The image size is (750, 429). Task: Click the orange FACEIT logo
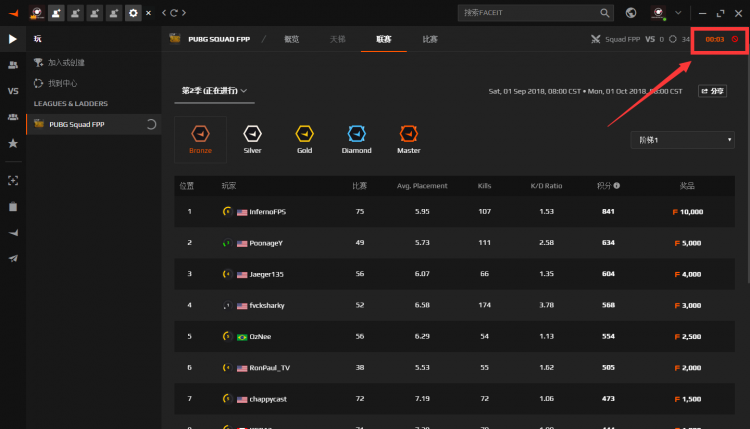tap(13, 13)
